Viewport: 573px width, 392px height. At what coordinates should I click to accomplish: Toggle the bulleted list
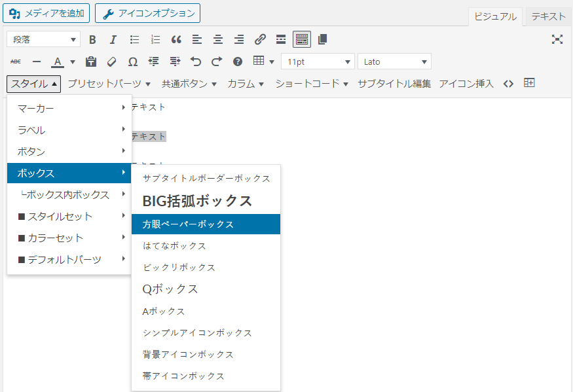[134, 39]
